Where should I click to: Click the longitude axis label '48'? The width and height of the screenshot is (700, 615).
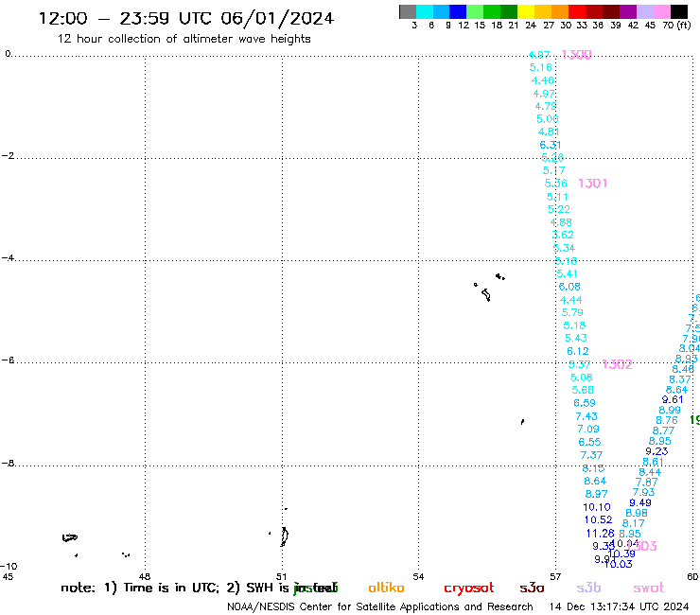click(x=145, y=576)
